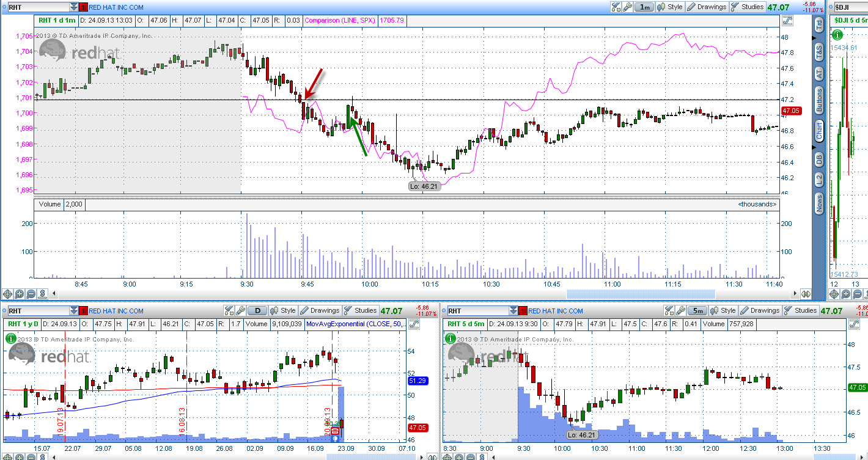Click the D timeframe button in daily chart
Viewport: 868px width, 460px height.
coord(257,310)
